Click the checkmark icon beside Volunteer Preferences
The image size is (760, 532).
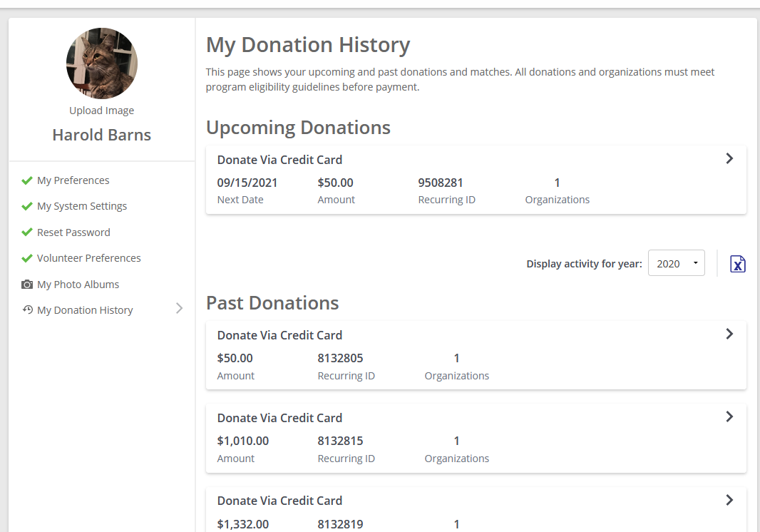27,258
